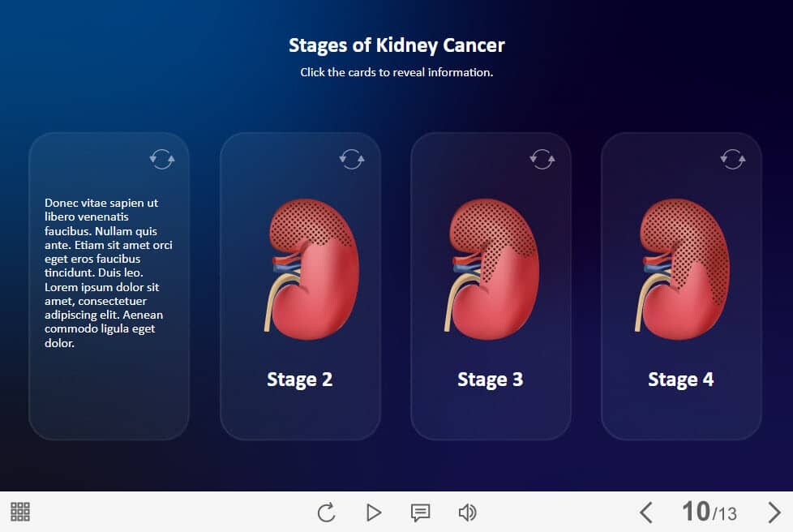Click the Stage 2 kidney illustration
793x532 pixels.
(312, 268)
